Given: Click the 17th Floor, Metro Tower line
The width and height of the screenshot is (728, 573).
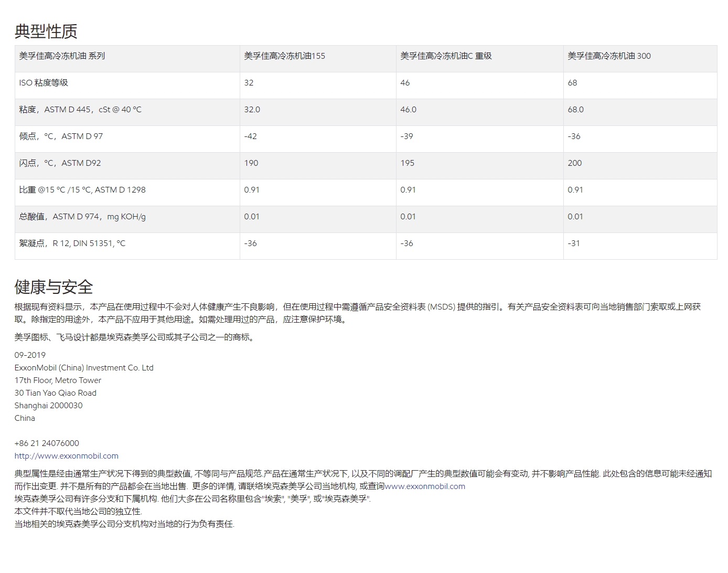Looking at the screenshot, I should [x=58, y=380].
